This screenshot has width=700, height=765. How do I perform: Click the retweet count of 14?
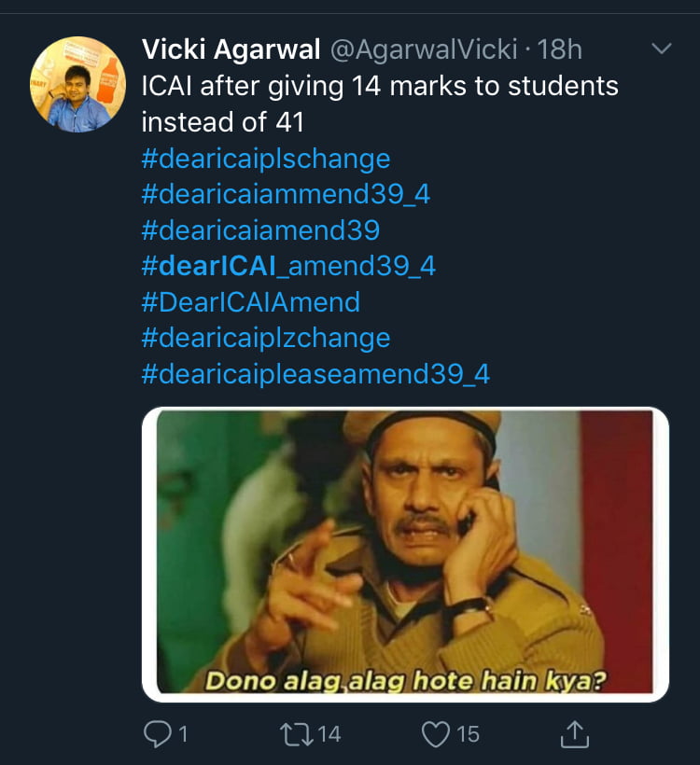[x=329, y=734]
